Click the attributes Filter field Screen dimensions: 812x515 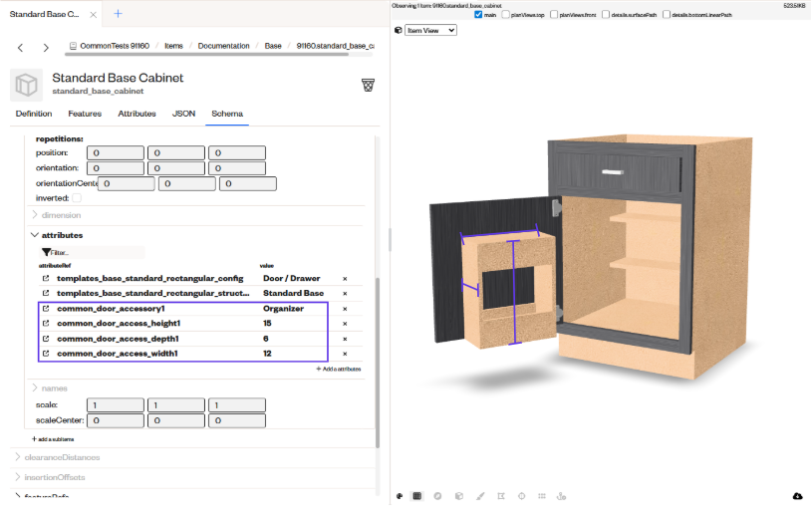pos(93,253)
